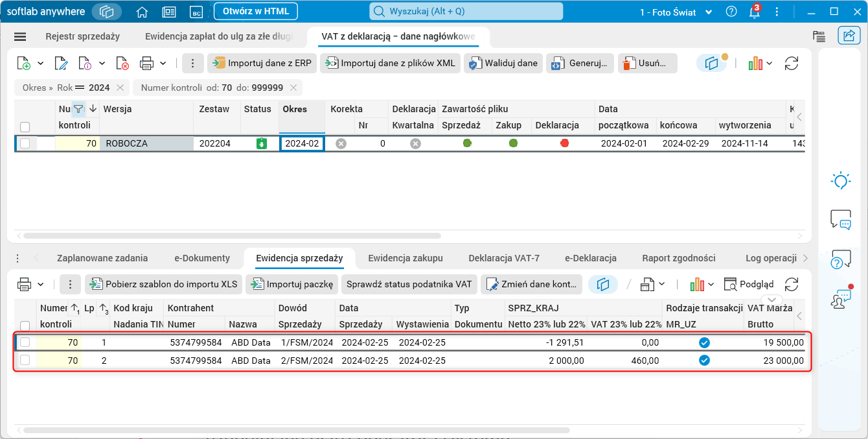
Task: Open the upper toolbar more options three-dot button
Action: click(192, 63)
